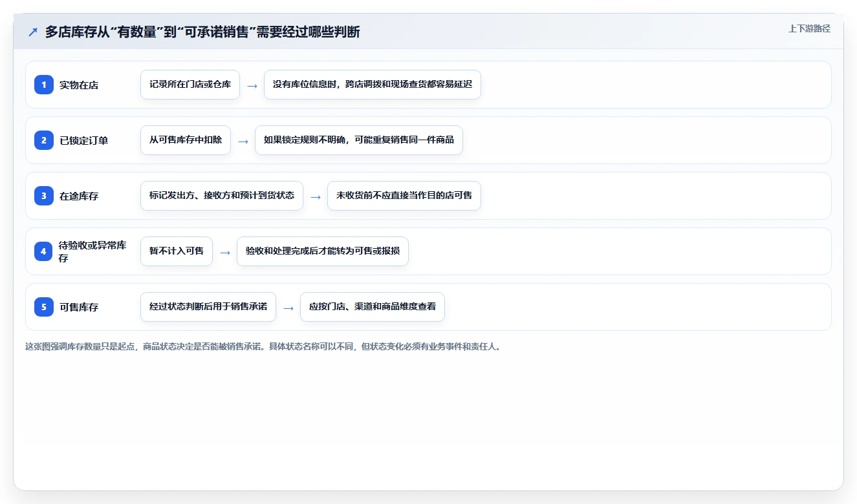Click the 验收和处理完成后才能转为可售或报损 box
Screen dimensions: 857x504
point(323,251)
